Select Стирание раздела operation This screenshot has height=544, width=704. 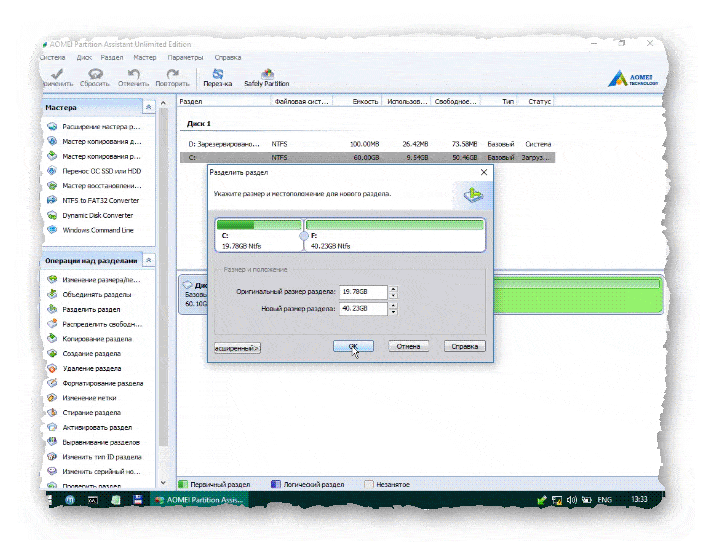(84, 412)
